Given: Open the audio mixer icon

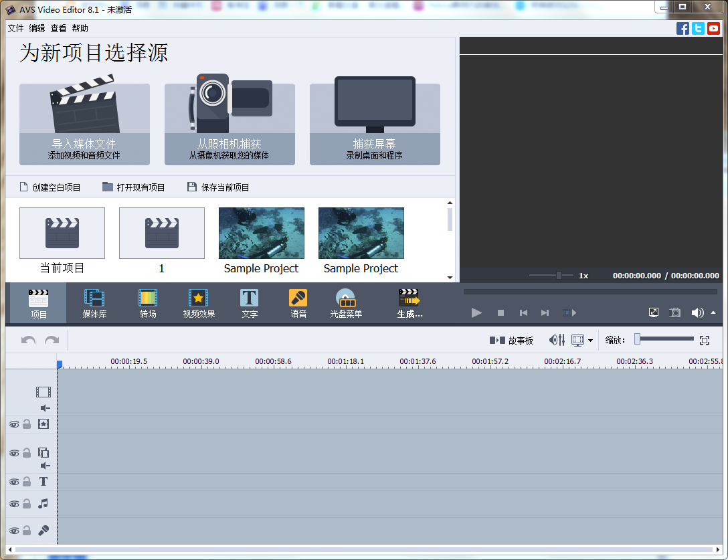Looking at the screenshot, I should pyautogui.click(x=557, y=341).
